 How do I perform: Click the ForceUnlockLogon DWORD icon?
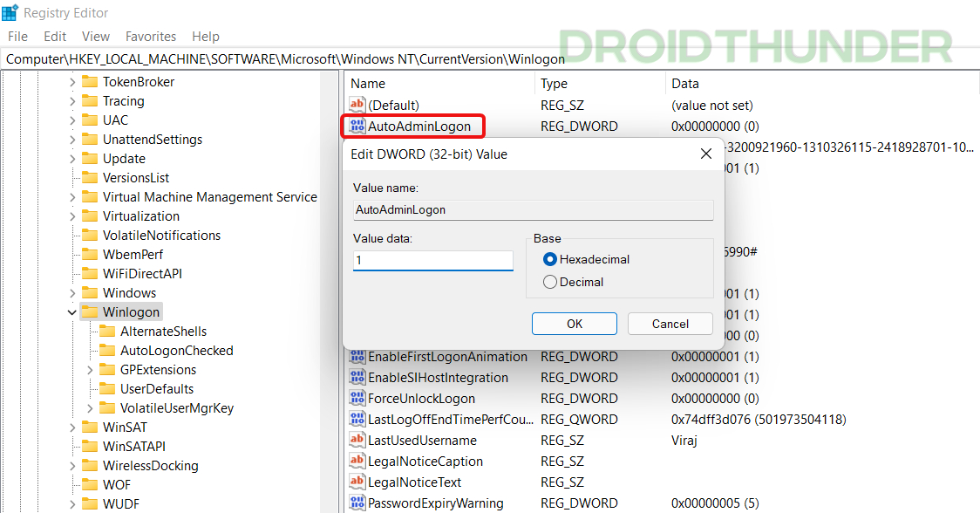click(x=357, y=399)
